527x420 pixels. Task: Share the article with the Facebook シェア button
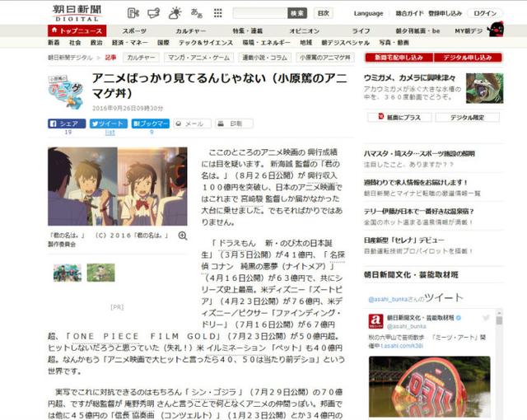click(67, 124)
